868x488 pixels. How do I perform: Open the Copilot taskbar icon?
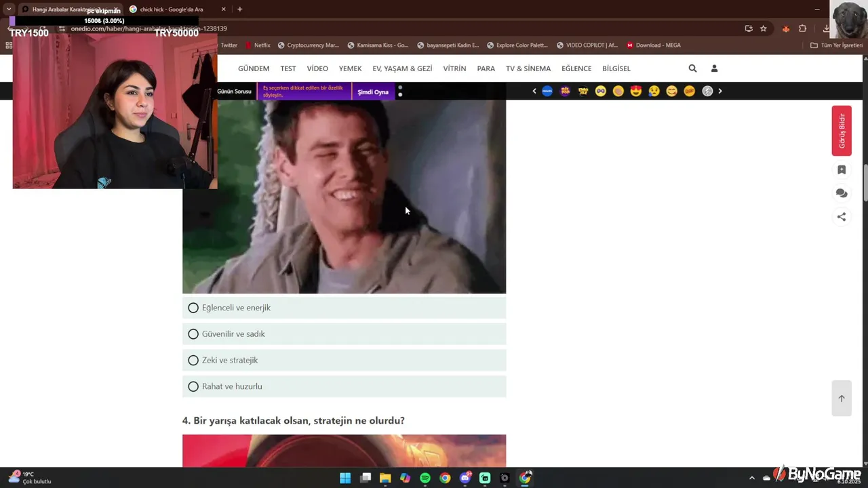click(x=406, y=478)
